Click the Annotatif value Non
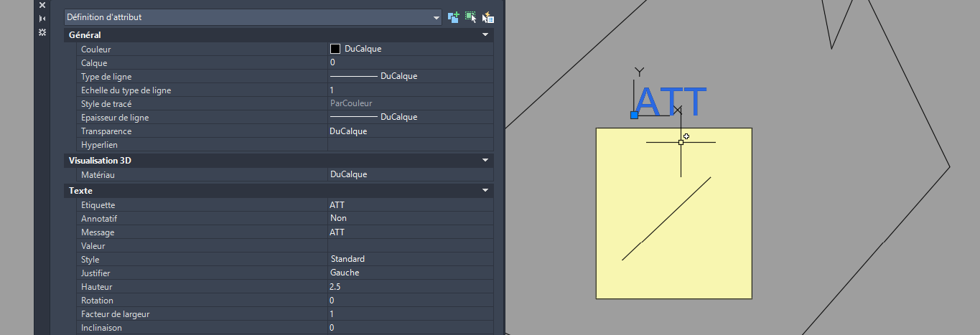980x335 pixels. tap(409, 218)
